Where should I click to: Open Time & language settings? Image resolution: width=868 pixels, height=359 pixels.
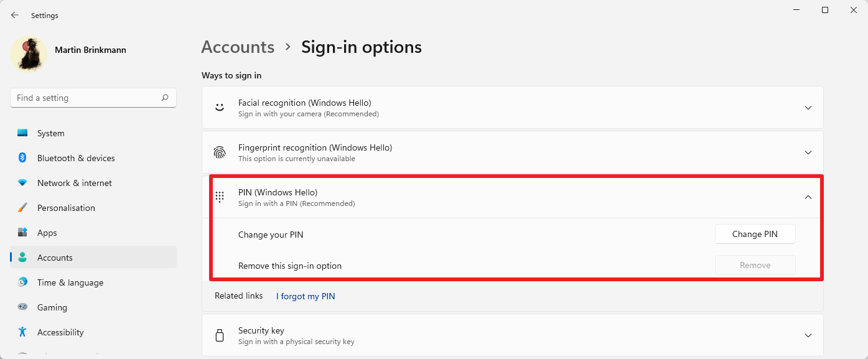(x=70, y=282)
